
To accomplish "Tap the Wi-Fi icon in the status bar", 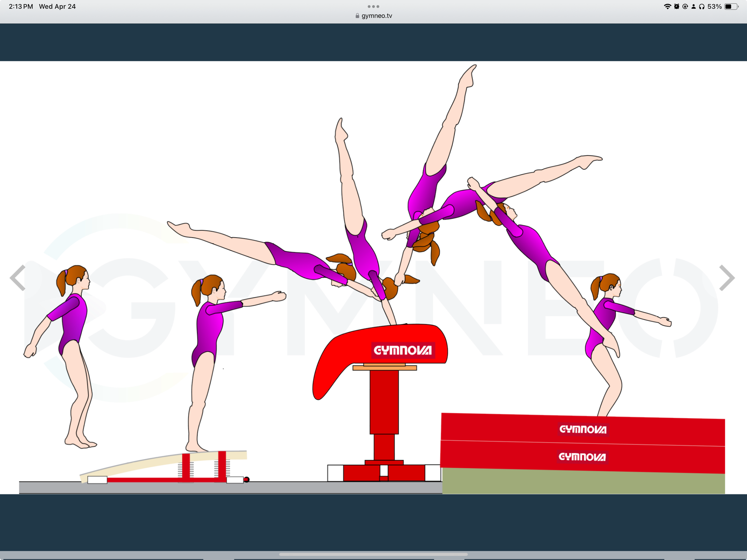I will 668,6.
